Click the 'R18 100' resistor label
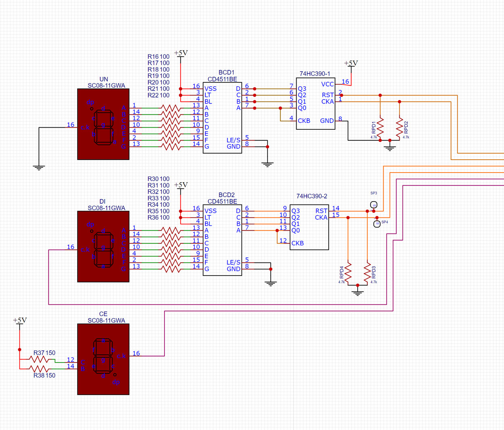Image resolution: width=504 pixels, height=430 pixels. click(x=158, y=70)
